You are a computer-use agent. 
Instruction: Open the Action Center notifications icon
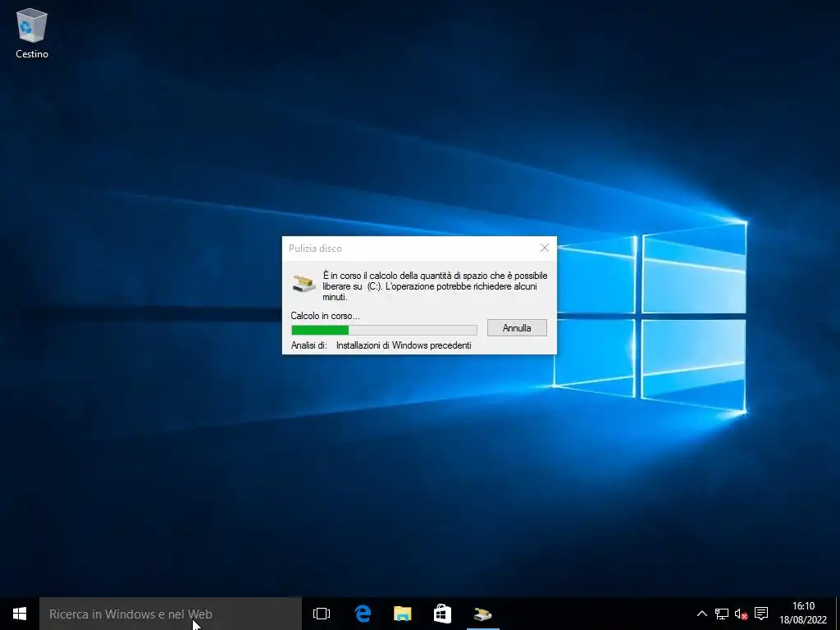point(761,614)
